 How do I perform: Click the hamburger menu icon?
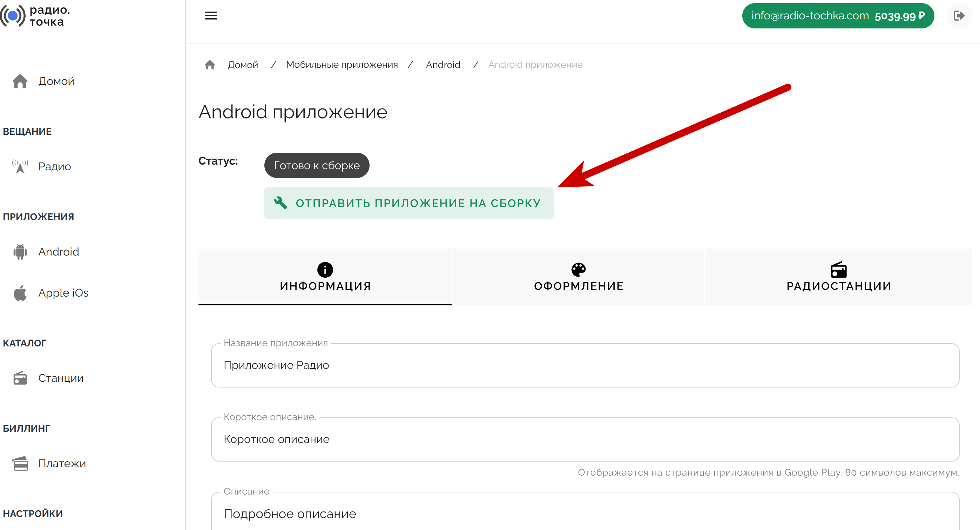click(x=211, y=15)
